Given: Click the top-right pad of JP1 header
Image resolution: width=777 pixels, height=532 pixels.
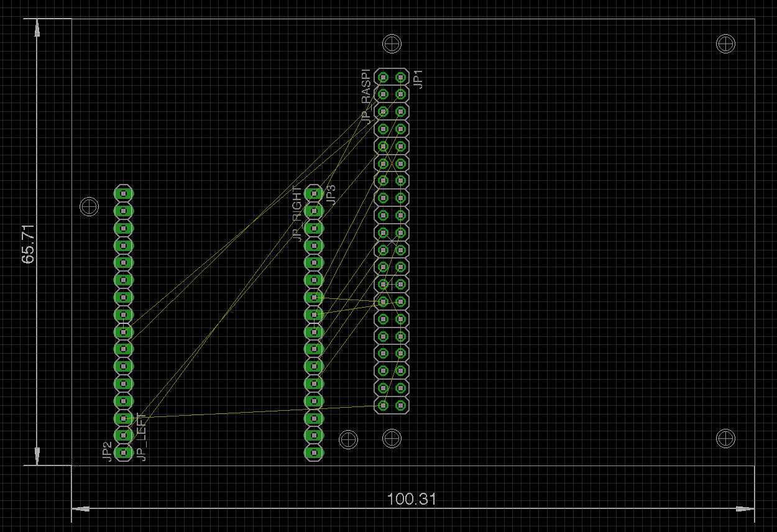Looking at the screenshot, I should coord(400,77).
